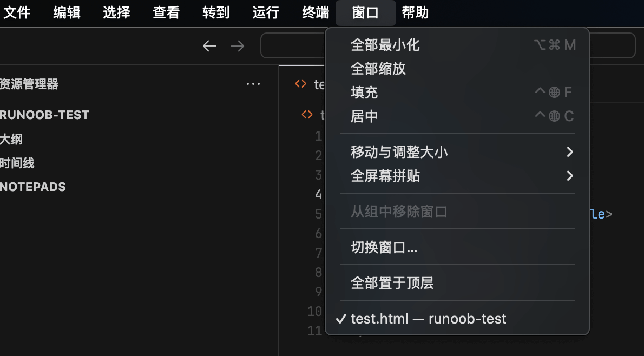
Task: Click the search input field at top
Action: point(292,45)
